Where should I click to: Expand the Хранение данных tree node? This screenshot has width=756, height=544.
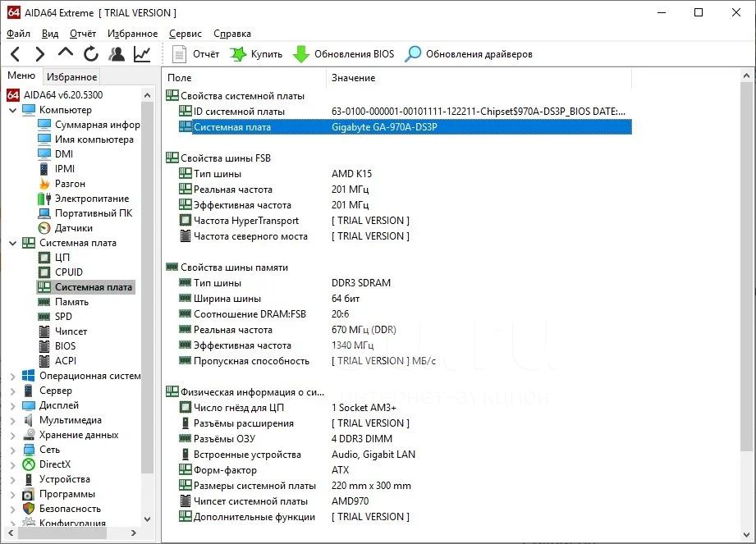(x=13, y=436)
